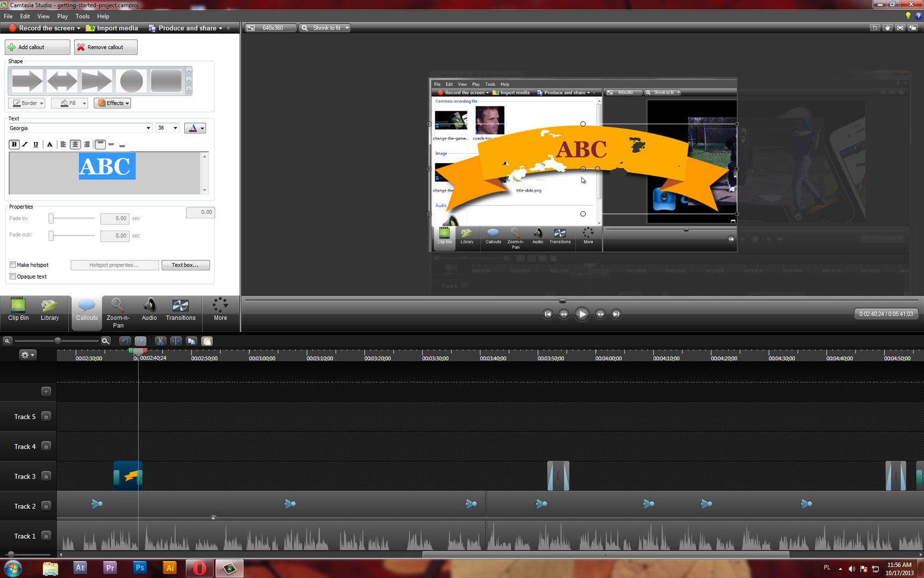
Task: Paste media onto the timeline
Action: (x=207, y=341)
